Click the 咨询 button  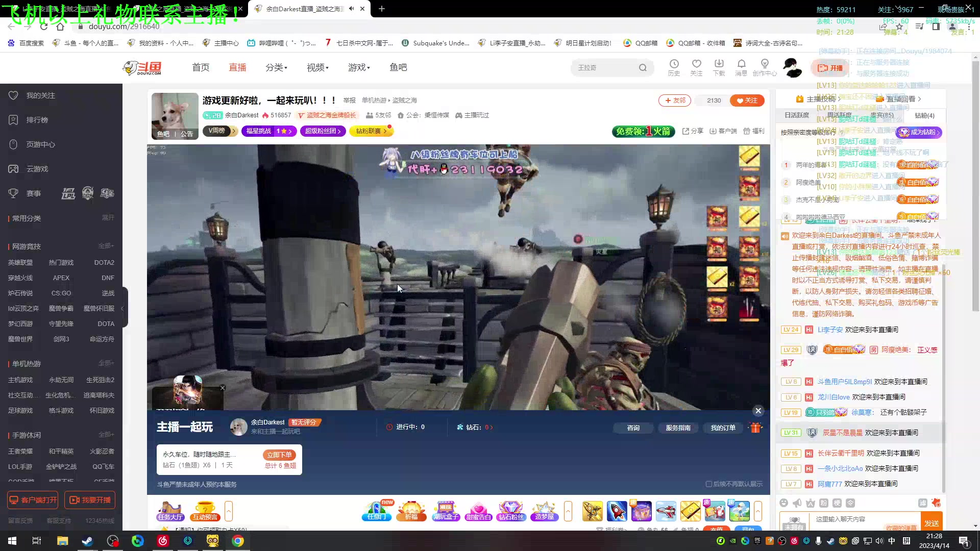pos(633,428)
